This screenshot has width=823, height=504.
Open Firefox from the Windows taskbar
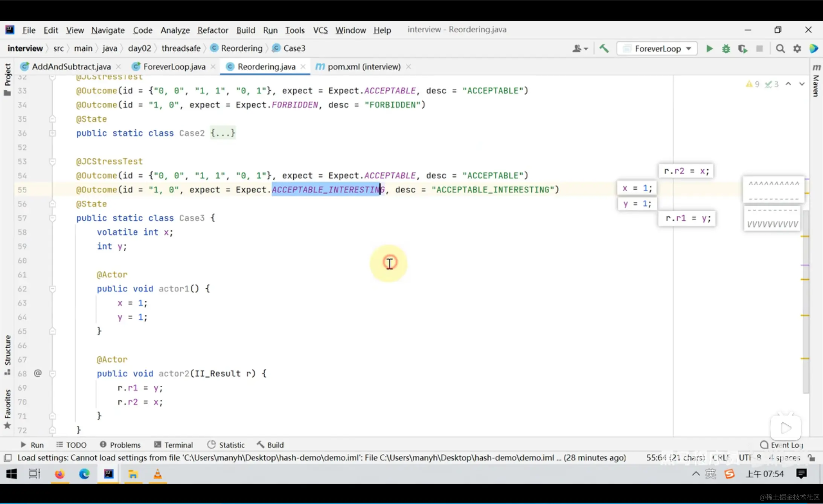[59, 474]
